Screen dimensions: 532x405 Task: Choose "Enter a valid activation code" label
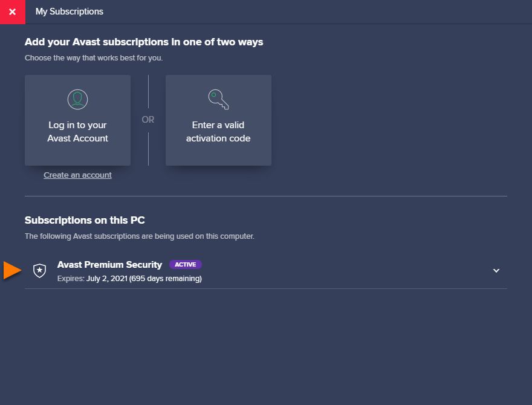pyautogui.click(x=218, y=132)
